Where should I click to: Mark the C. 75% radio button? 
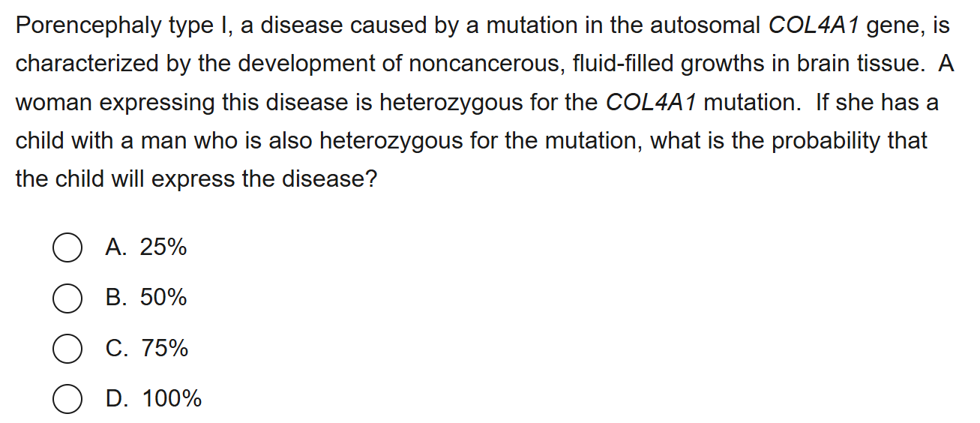click(x=67, y=349)
